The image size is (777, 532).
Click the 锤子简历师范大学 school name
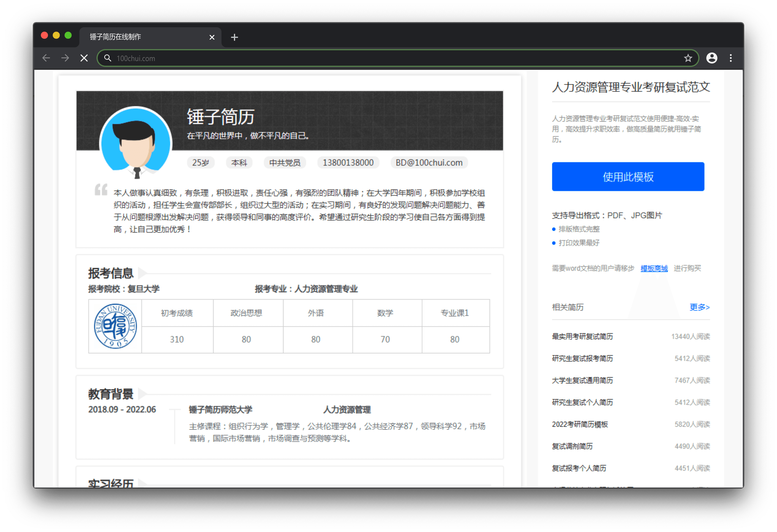tap(220, 410)
